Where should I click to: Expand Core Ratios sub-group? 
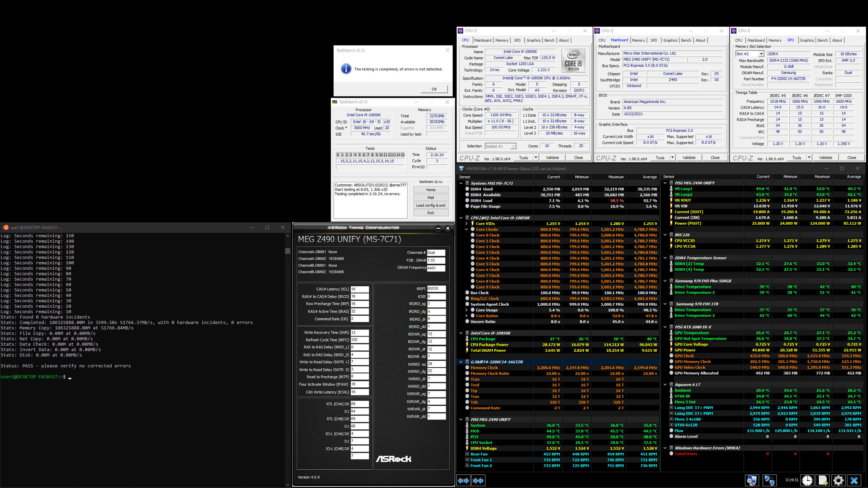tap(466, 316)
